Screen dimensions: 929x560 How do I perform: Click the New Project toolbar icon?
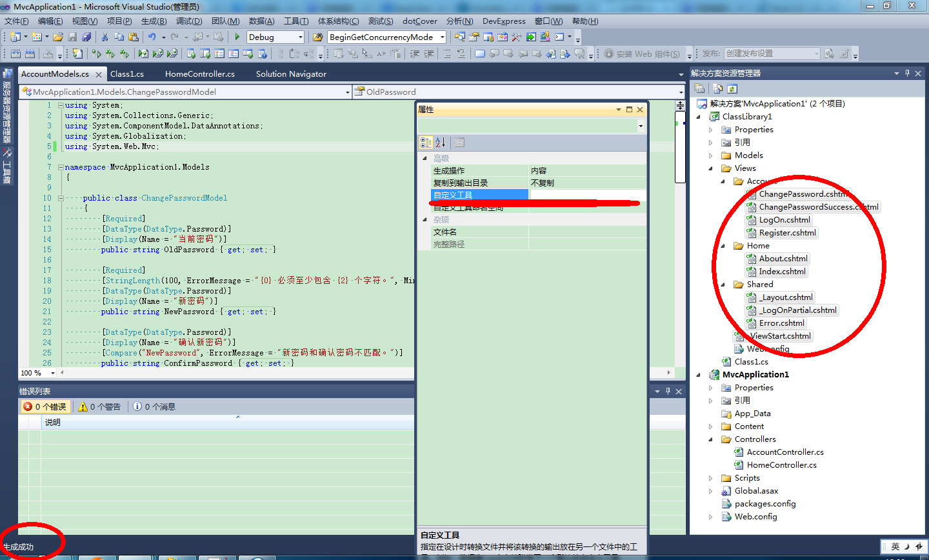click(x=15, y=37)
